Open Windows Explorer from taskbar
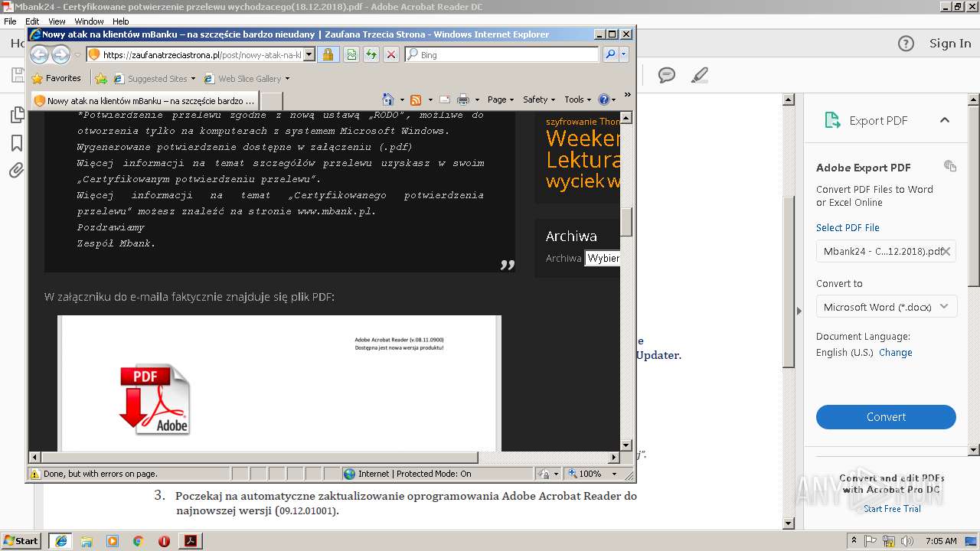 click(x=87, y=541)
